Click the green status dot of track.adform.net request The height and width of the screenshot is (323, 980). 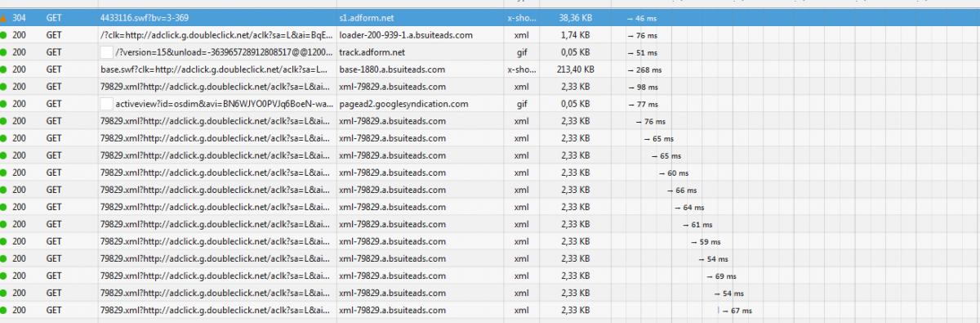pos(4,52)
